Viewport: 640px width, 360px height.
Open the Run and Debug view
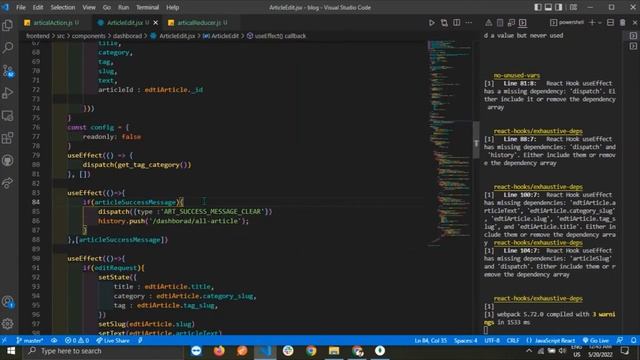8,93
